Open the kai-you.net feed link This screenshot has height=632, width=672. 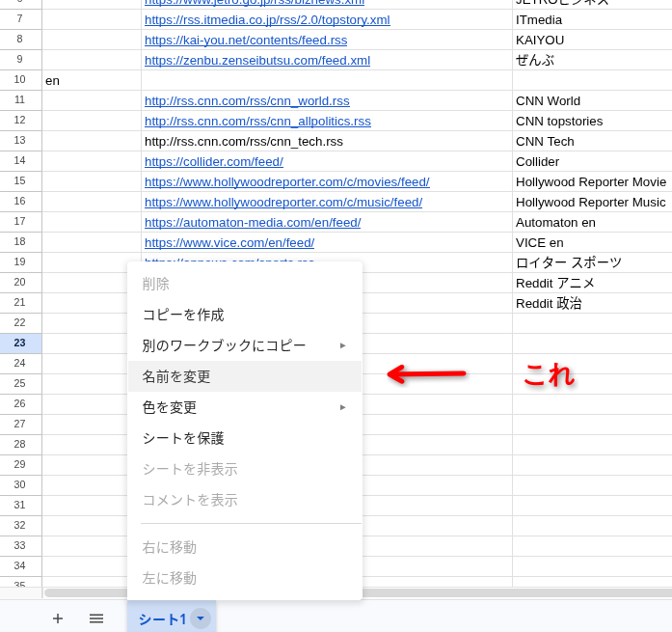(246, 41)
